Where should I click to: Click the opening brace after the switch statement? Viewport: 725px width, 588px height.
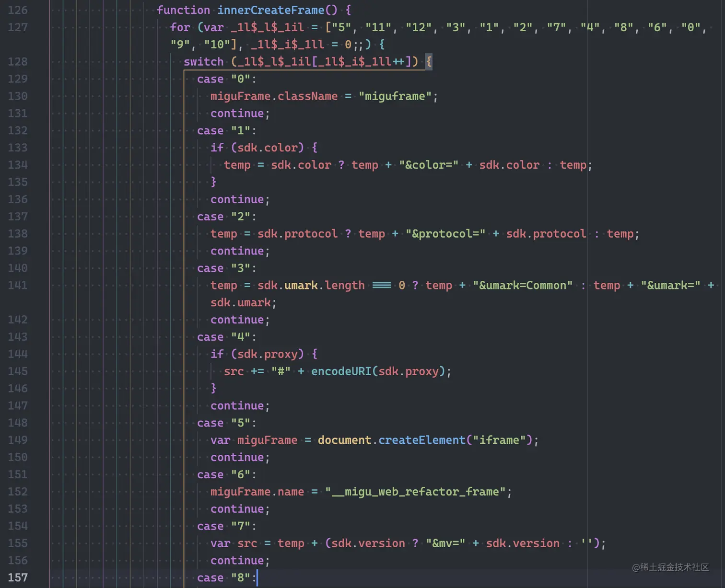point(429,62)
